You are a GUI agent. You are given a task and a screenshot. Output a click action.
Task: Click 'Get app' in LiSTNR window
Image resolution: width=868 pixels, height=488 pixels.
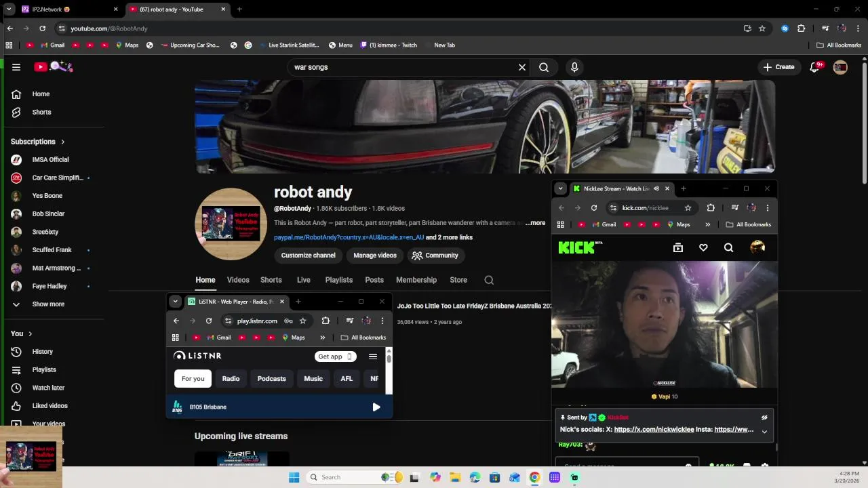coord(336,357)
